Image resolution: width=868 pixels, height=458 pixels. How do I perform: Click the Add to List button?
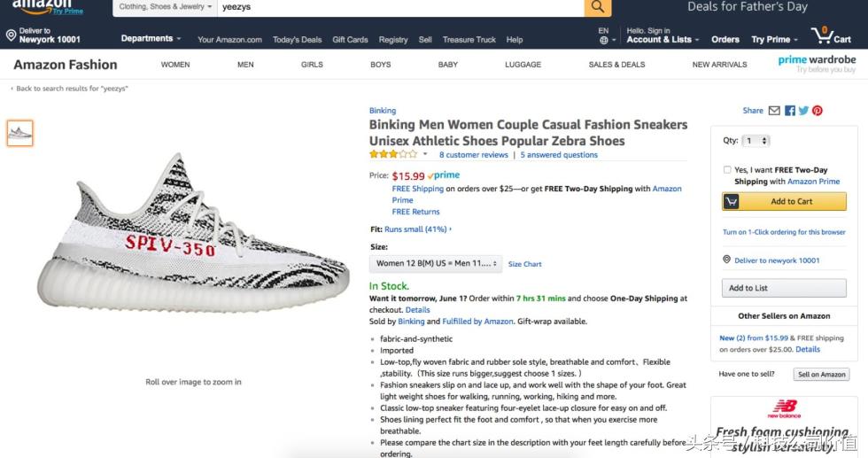tap(748, 288)
